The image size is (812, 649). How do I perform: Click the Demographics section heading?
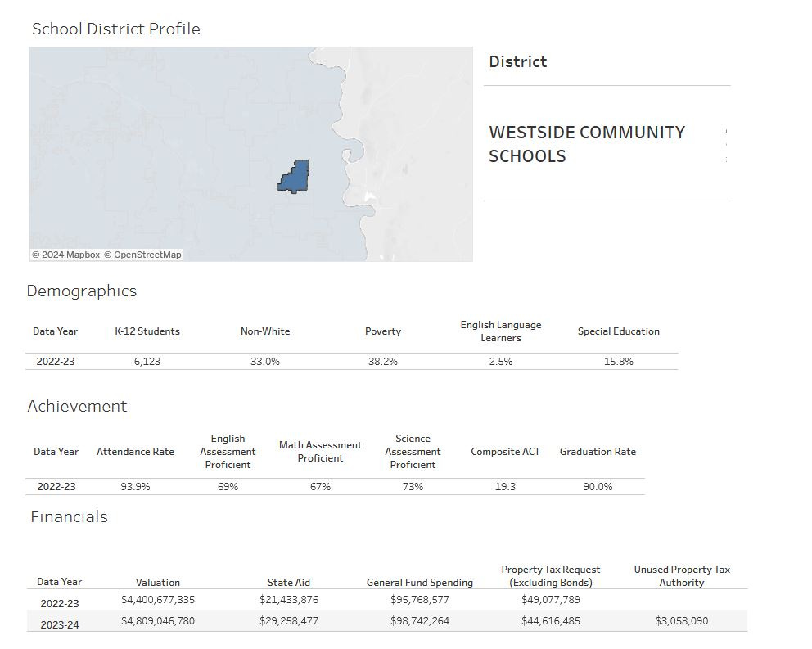pyautogui.click(x=82, y=291)
